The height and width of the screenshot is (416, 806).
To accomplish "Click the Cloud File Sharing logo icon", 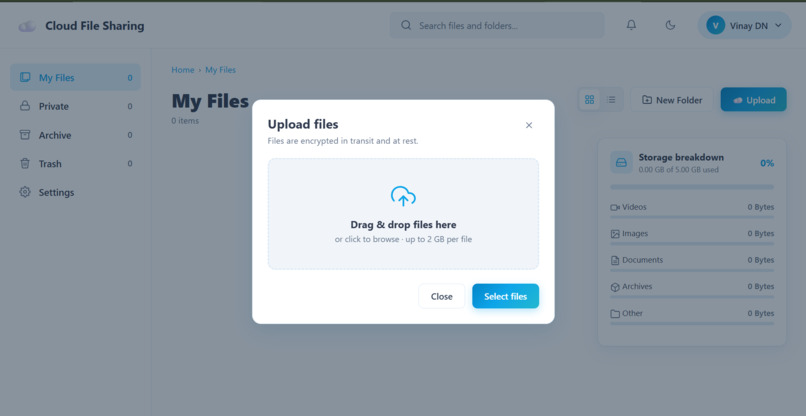I will coord(27,26).
